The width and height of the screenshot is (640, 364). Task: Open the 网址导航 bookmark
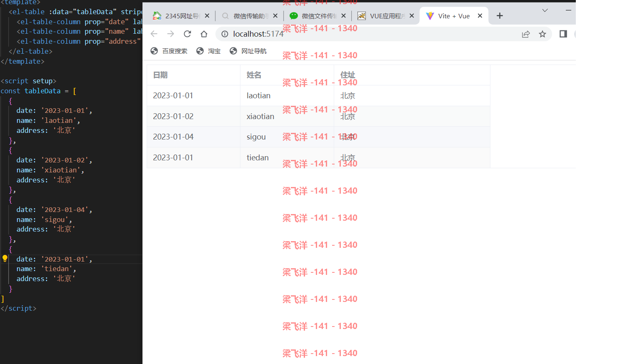click(248, 51)
